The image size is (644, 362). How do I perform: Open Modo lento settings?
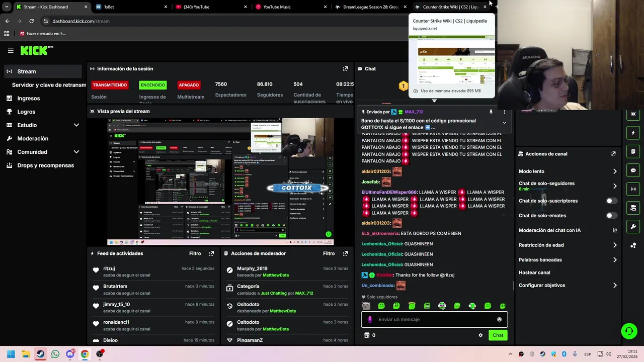click(x=568, y=171)
